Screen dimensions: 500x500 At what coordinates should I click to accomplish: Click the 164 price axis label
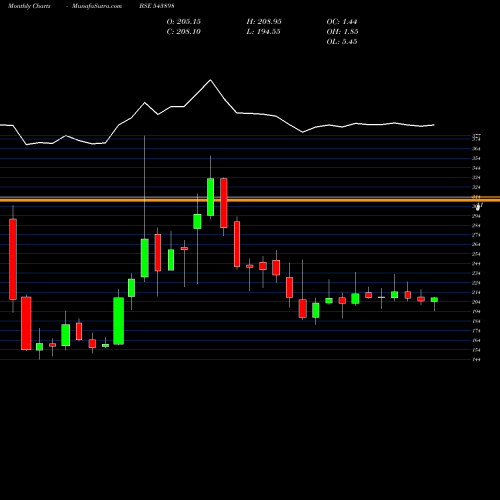click(x=476, y=340)
